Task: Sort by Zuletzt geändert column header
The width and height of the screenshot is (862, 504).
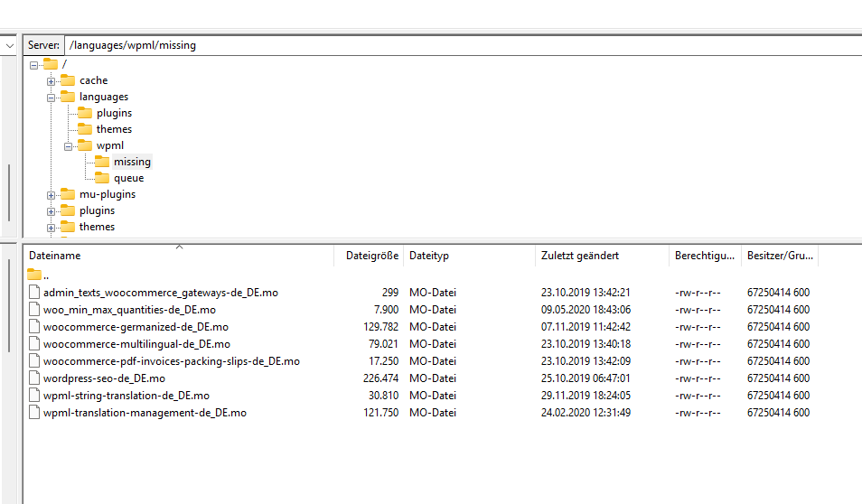Action: tap(602, 256)
